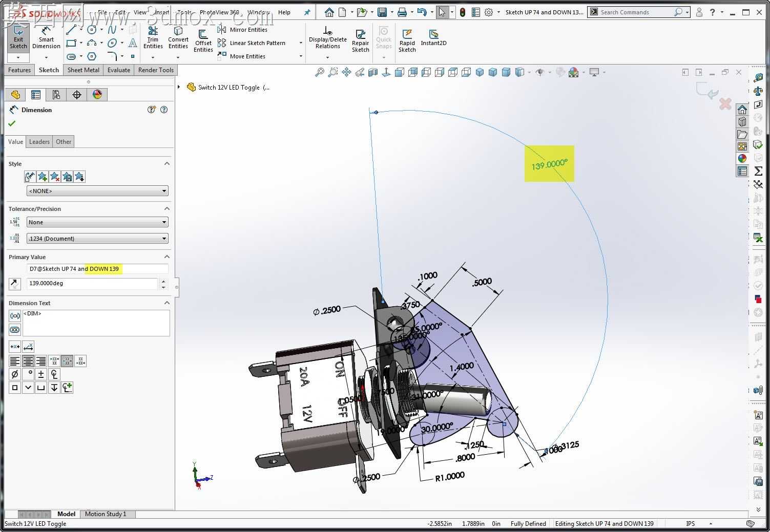Open Display/Delete Relations

click(x=328, y=38)
